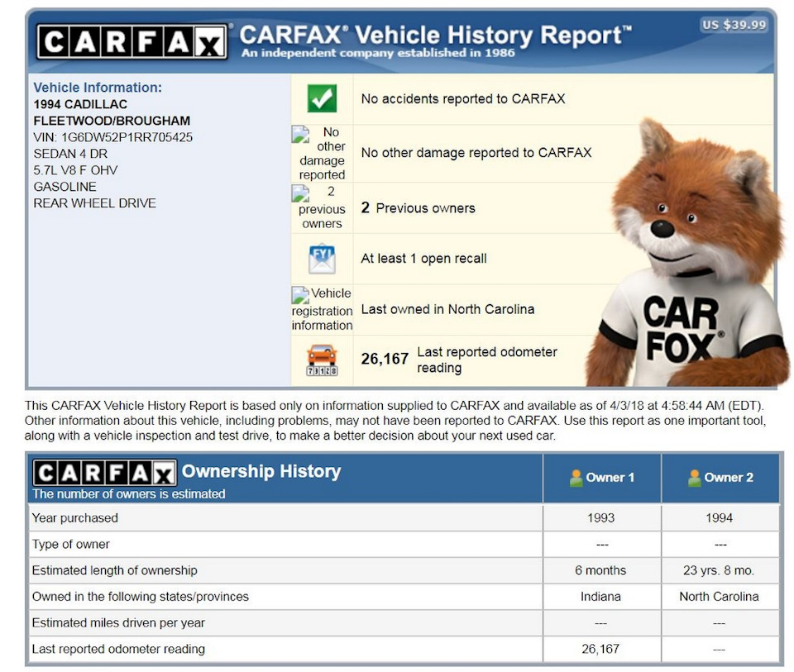The image size is (794, 672).
Task: Click the 26,167 cell under Owner 1
Action: click(600, 649)
